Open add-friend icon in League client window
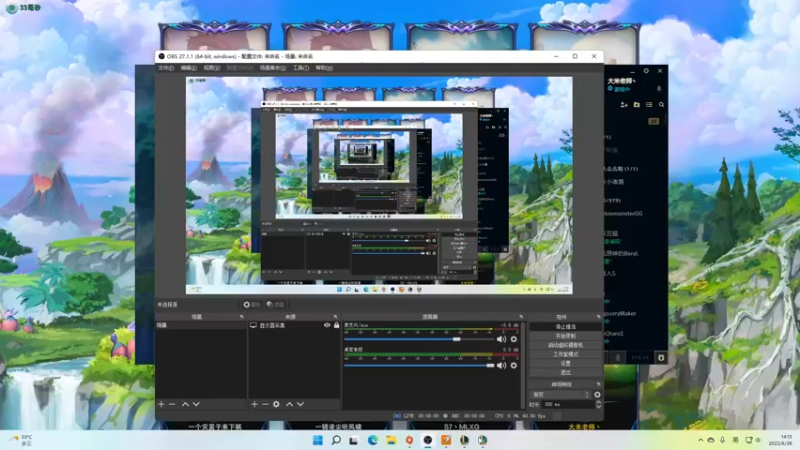 click(623, 105)
